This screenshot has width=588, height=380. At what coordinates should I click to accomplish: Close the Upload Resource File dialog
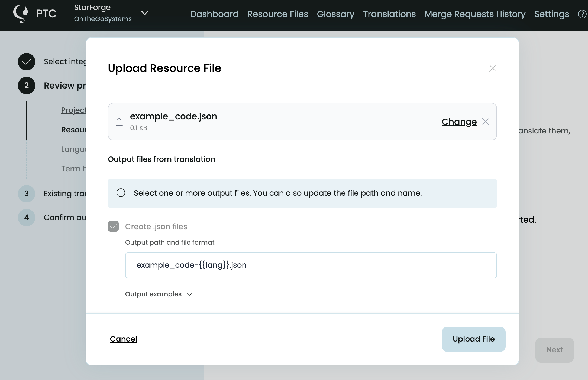[x=492, y=68]
